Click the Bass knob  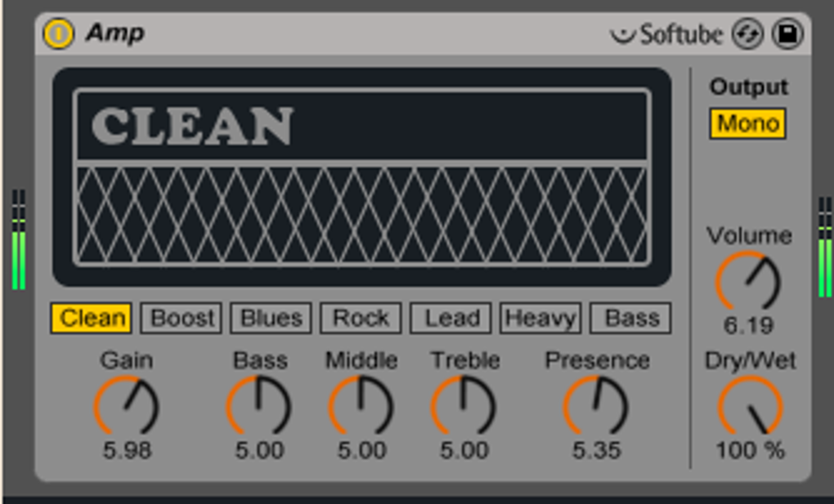click(259, 407)
